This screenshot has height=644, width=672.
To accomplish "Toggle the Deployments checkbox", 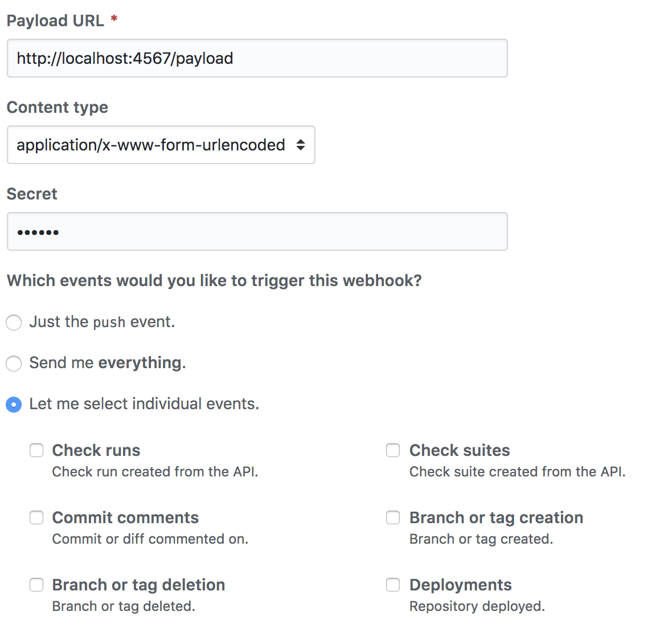I will [393, 585].
